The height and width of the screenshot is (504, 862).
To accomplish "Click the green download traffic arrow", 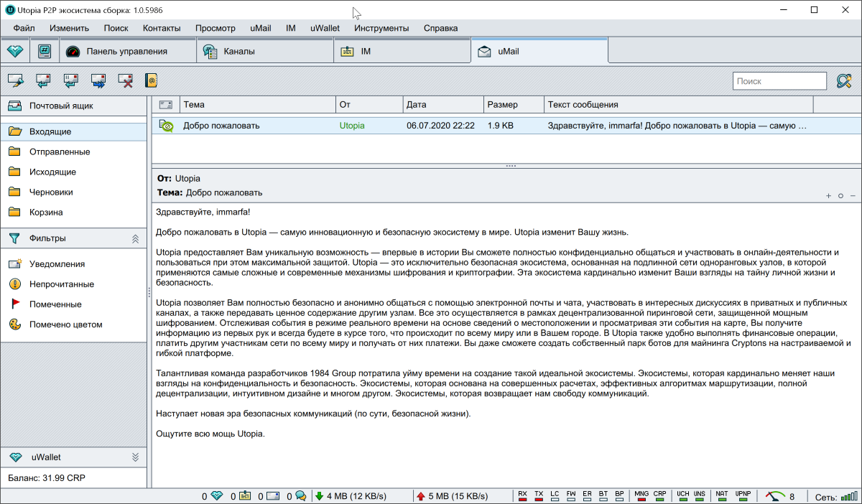I will pos(318,496).
